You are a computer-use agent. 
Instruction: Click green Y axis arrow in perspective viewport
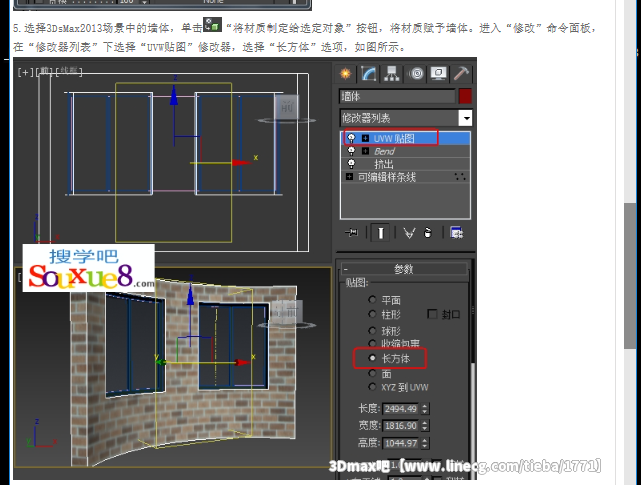162,362
